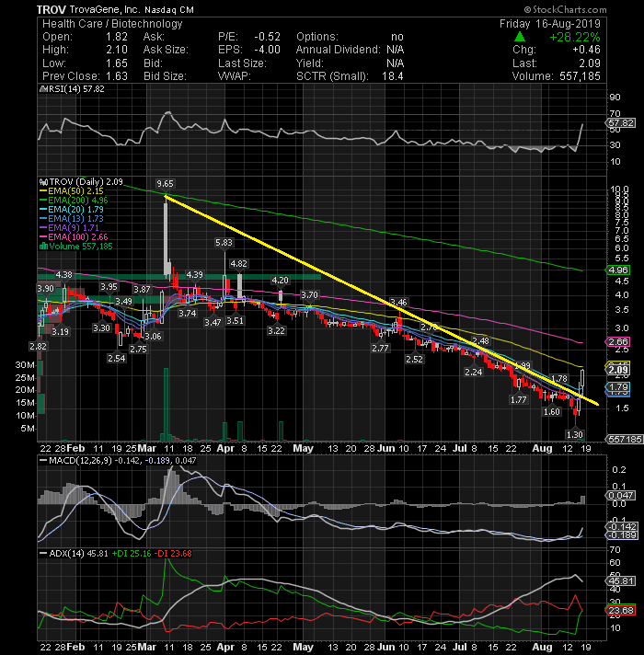The height and width of the screenshot is (655, 644).
Task: Click the 2.54 low price label
Action: coord(117,358)
